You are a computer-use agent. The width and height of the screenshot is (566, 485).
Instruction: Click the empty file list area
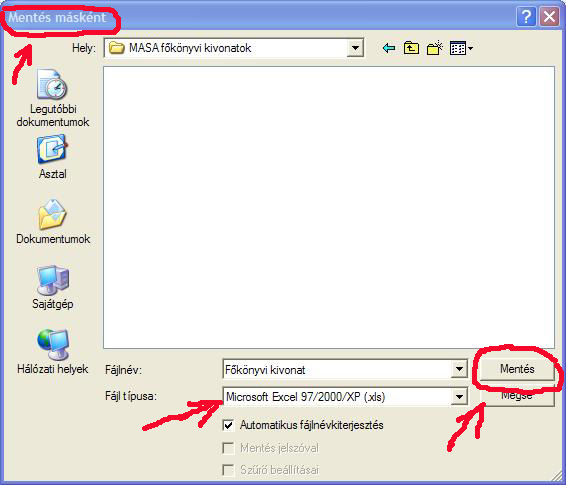click(x=329, y=207)
